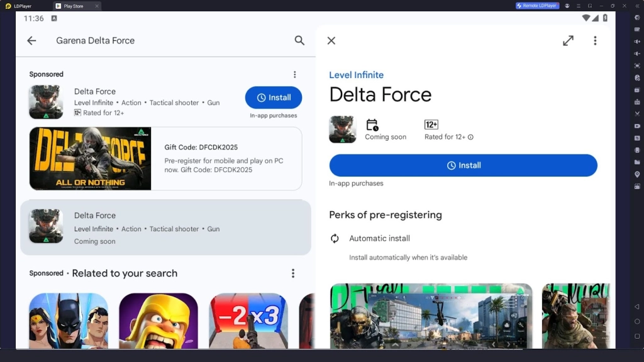644x362 pixels.
Task: Start video recording from sidebar
Action: [x=637, y=126]
